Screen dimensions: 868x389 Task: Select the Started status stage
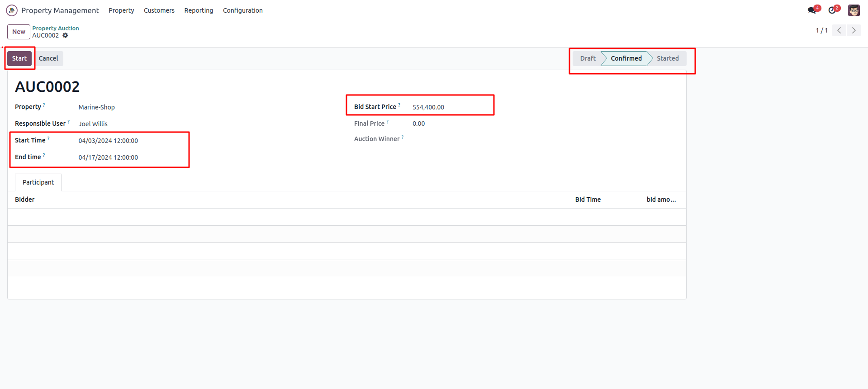668,58
